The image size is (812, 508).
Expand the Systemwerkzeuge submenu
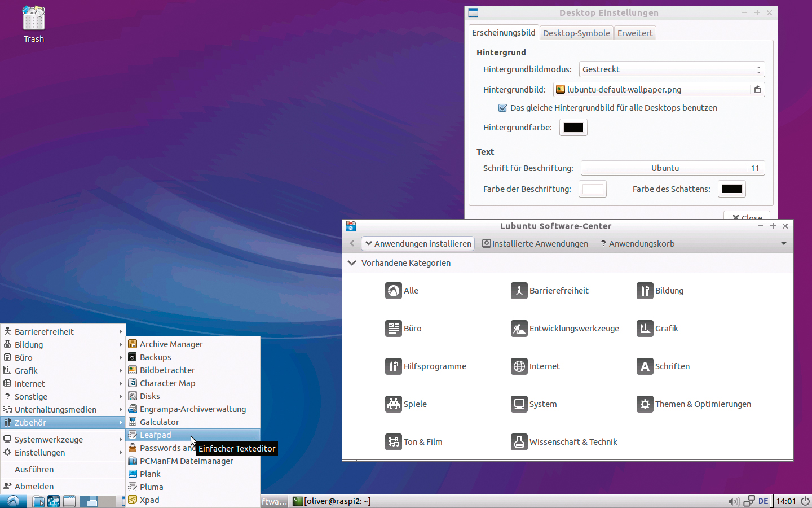pyautogui.click(x=63, y=440)
